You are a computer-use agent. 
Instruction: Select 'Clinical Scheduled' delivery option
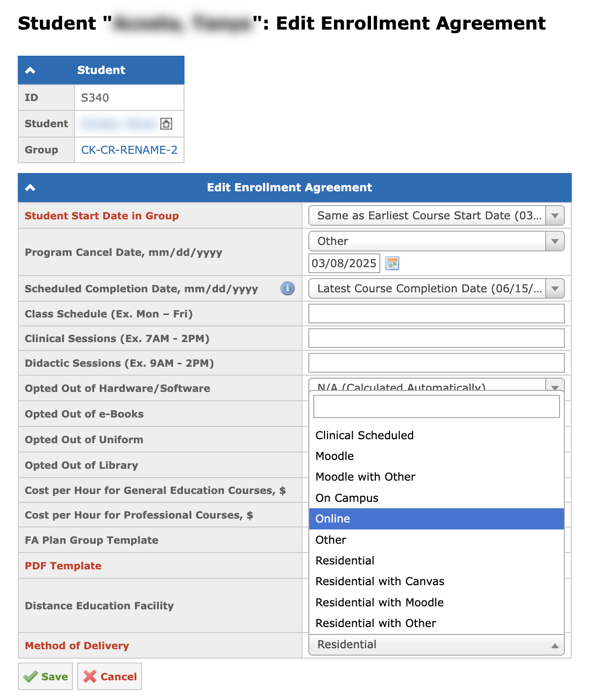coord(437,435)
